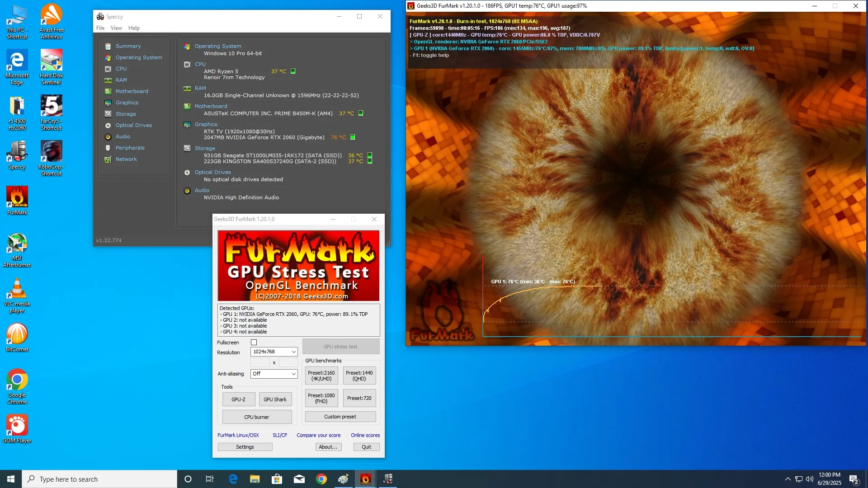Run Preset:2160 (4K/UHD) benchmark
The width and height of the screenshot is (868, 488).
tap(321, 376)
